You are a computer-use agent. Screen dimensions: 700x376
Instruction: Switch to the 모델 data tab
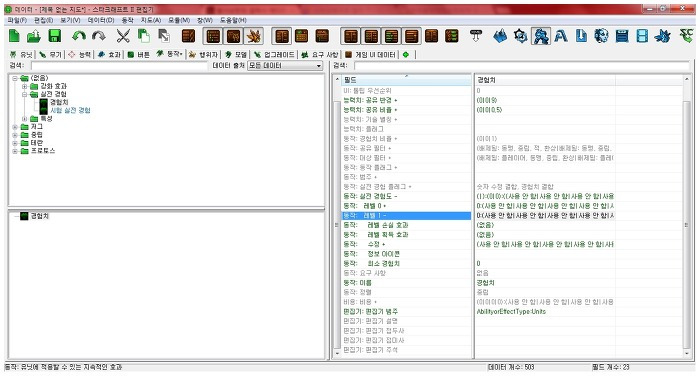click(236, 54)
